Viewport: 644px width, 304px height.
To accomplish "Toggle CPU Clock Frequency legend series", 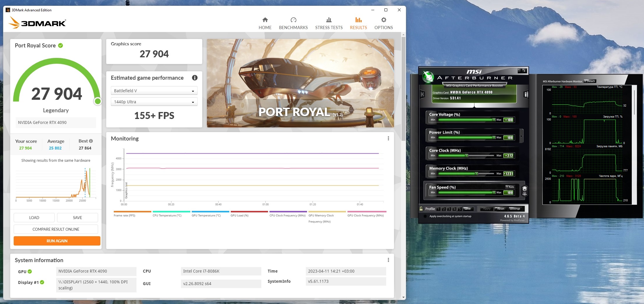I will [x=288, y=214].
